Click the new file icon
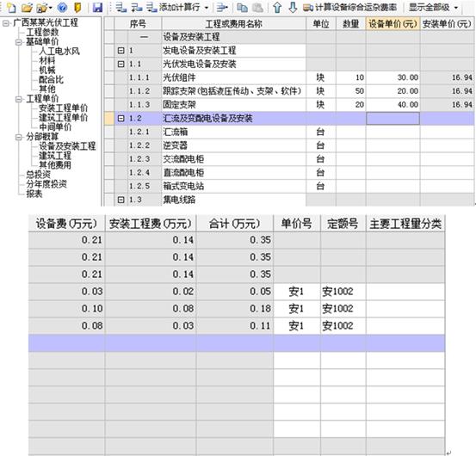Image resolution: width=476 pixels, height=456 pixels. click(x=11, y=8)
